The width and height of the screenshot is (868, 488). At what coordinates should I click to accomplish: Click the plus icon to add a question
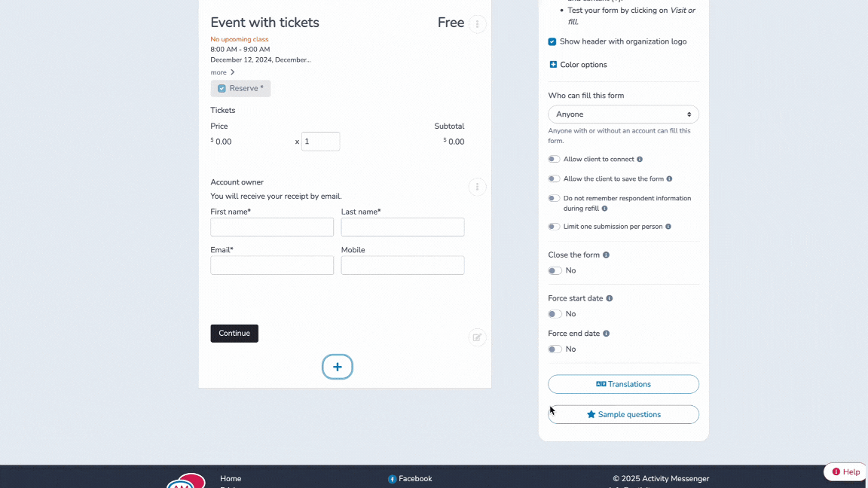[x=337, y=367]
